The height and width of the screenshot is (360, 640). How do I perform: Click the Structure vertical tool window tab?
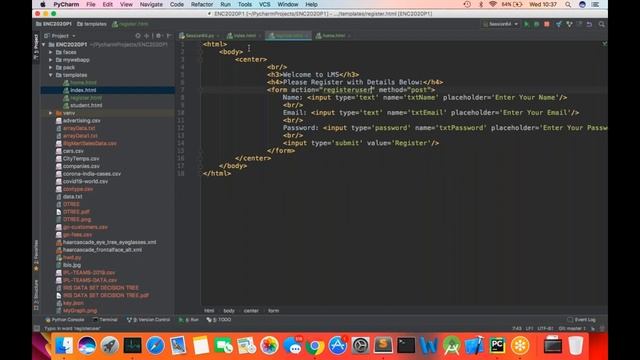[36, 294]
